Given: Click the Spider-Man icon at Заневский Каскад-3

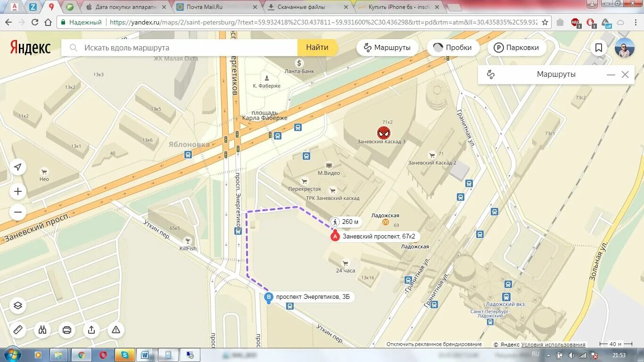Looking at the screenshot, I should point(383,132).
